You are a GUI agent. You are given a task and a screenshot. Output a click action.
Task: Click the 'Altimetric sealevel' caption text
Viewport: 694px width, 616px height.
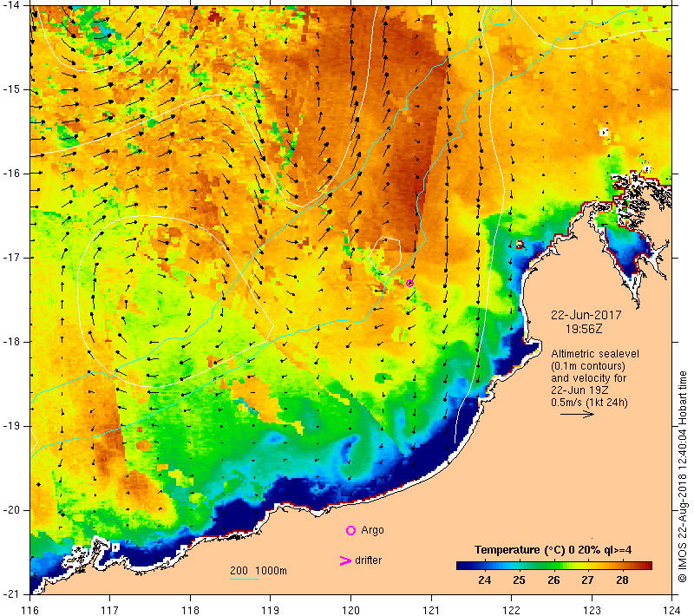click(595, 354)
